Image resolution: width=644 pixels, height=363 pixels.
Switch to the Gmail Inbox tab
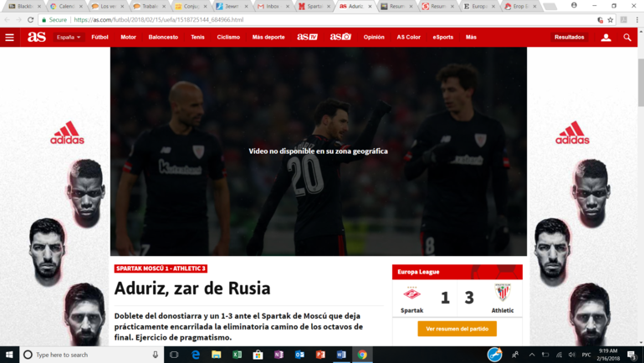click(273, 6)
